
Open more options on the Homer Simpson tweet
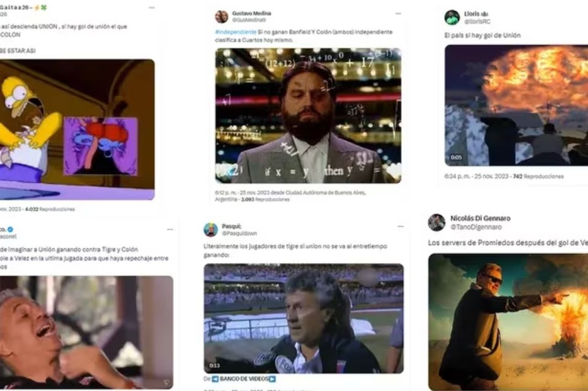(x=151, y=7)
